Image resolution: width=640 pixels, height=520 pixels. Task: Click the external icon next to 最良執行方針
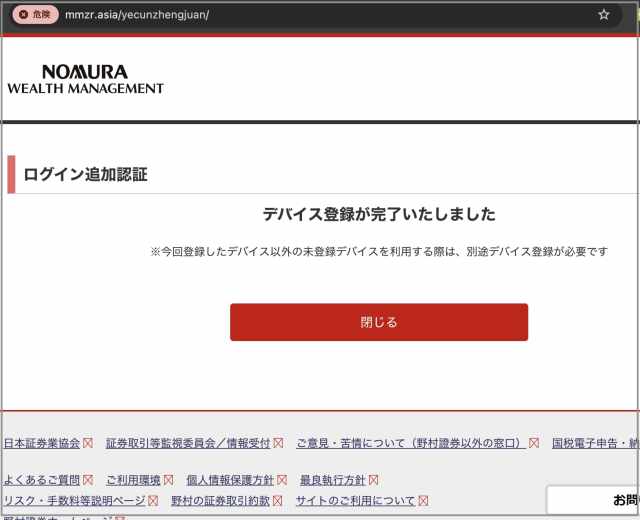pos(373,480)
